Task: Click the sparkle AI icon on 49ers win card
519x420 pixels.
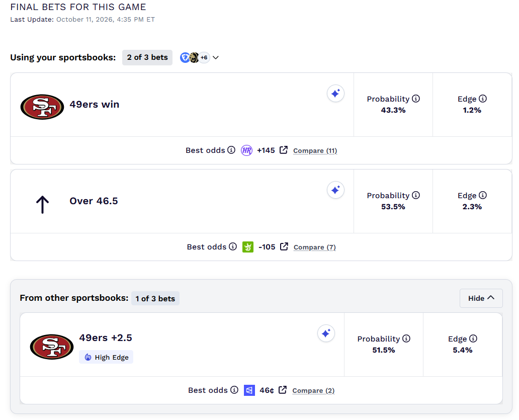Action: tap(335, 94)
